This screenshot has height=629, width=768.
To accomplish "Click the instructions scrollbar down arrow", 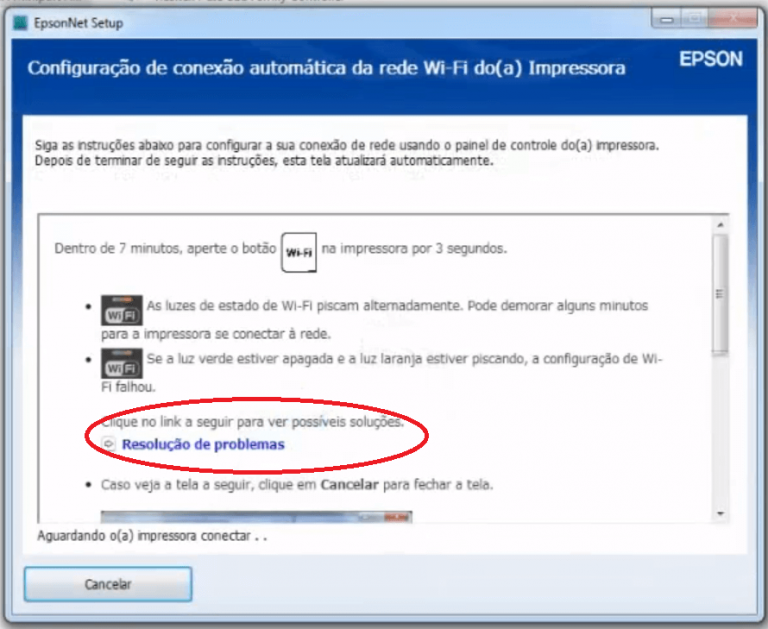I will pyautogui.click(x=720, y=513).
